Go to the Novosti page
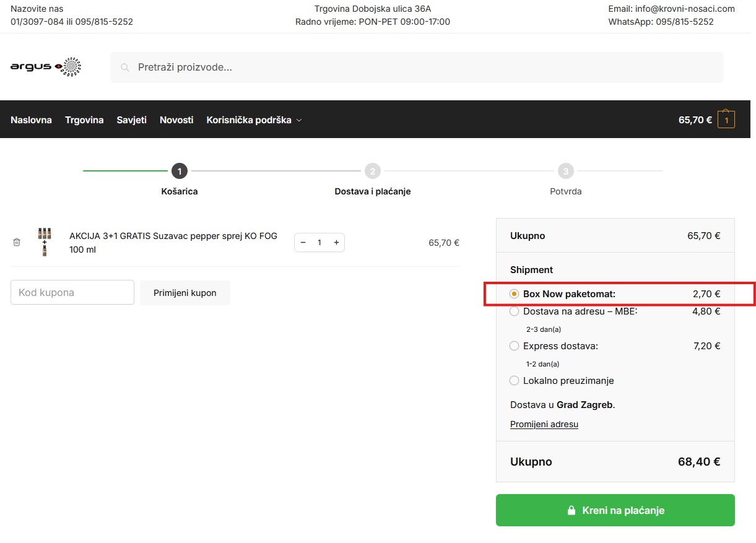756x543 pixels. (x=176, y=119)
